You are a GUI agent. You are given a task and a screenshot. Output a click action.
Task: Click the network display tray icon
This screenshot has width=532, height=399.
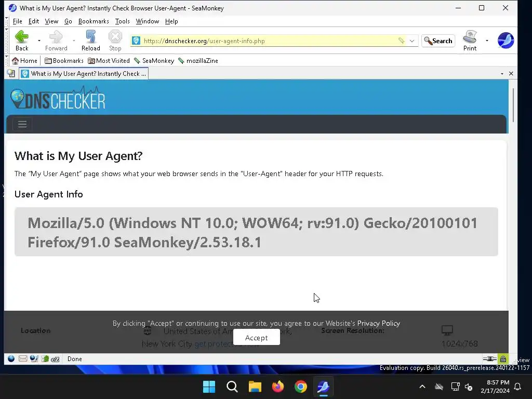[x=455, y=387]
